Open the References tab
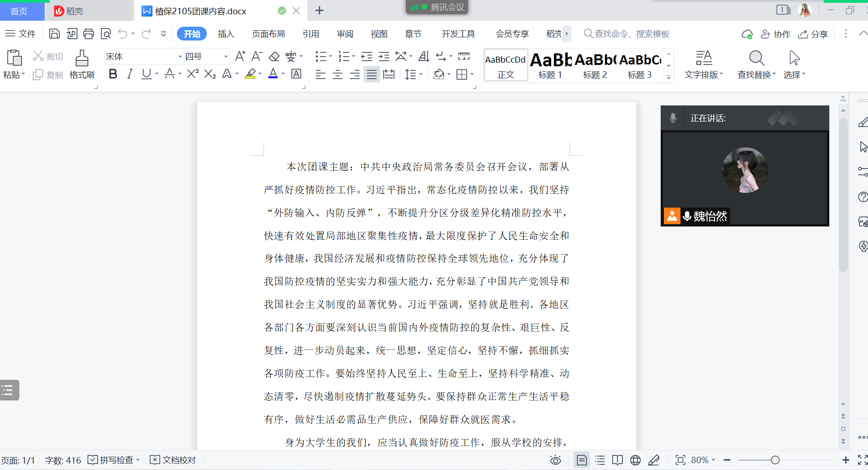The width and height of the screenshot is (868, 470). pos(311,34)
